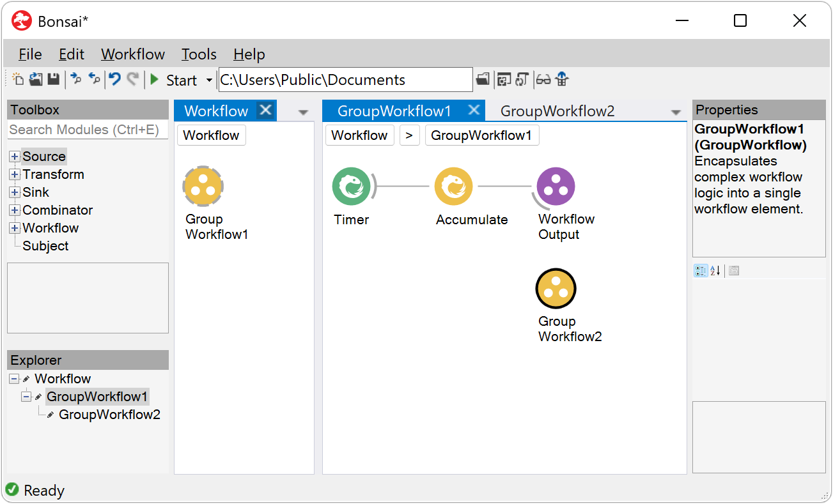Click Workflow breadcrumb in GroupWorkflow1 pane
The width and height of the screenshot is (833, 504).
pyautogui.click(x=360, y=135)
